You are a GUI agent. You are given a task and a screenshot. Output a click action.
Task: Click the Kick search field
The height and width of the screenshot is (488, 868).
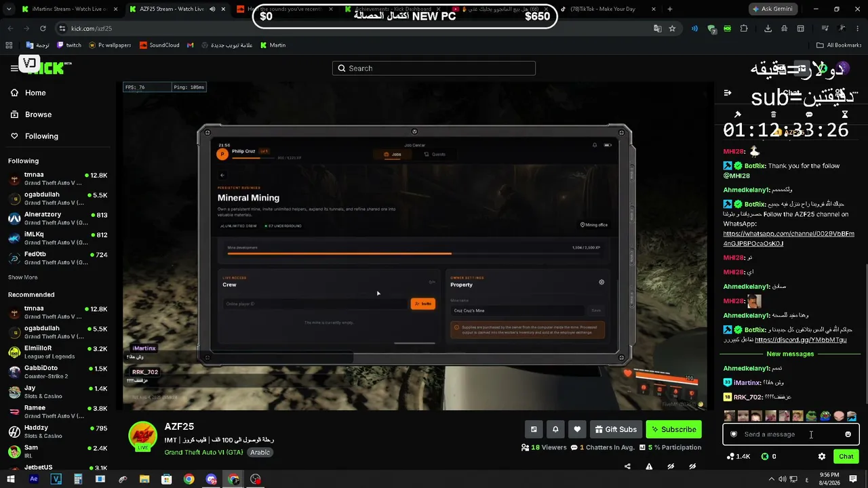434,68
